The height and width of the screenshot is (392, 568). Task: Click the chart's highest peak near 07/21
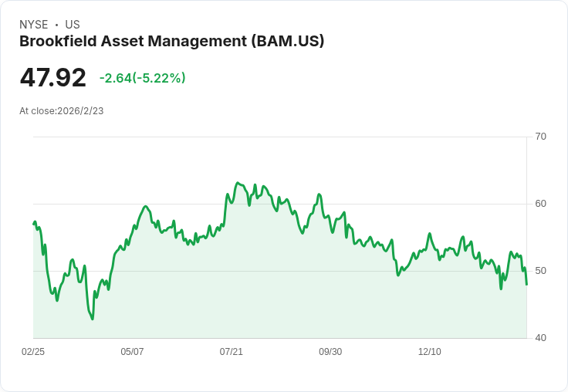(238, 183)
